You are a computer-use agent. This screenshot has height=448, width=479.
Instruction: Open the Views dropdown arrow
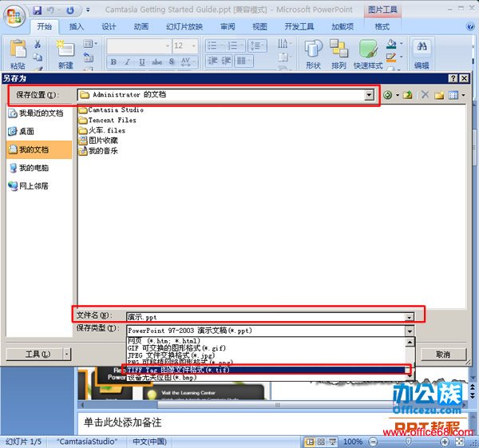(463, 95)
